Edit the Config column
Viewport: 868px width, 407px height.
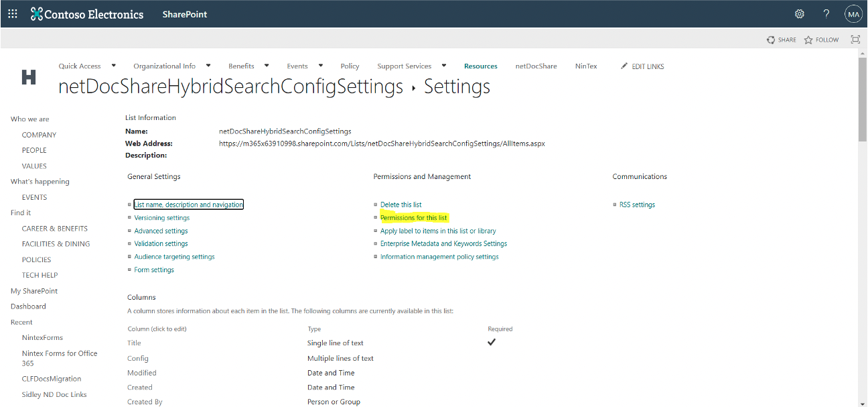pos(138,359)
